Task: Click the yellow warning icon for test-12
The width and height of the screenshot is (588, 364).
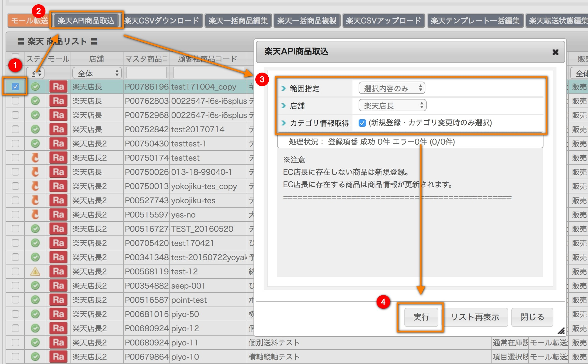Action: pyautogui.click(x=35, y=272)
